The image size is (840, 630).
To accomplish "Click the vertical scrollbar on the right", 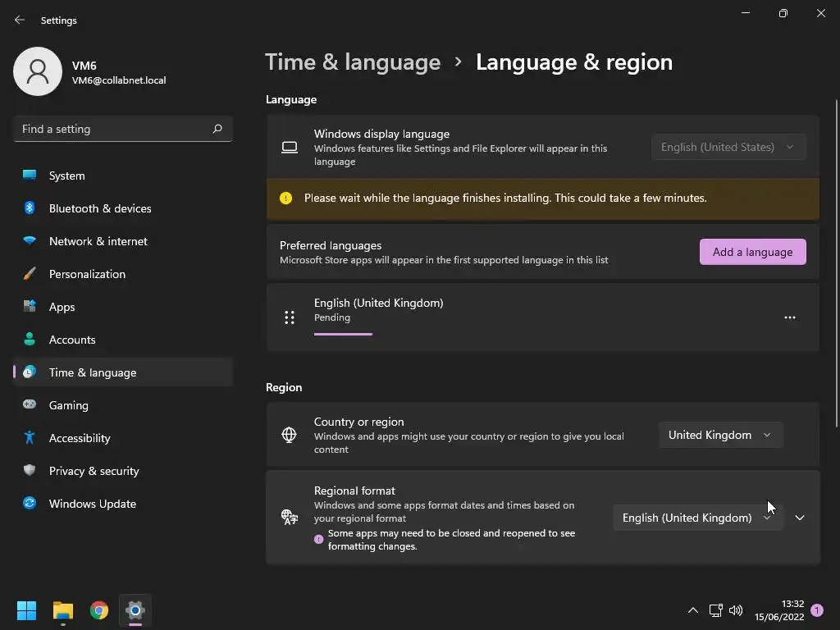I will tap(836, 262).
